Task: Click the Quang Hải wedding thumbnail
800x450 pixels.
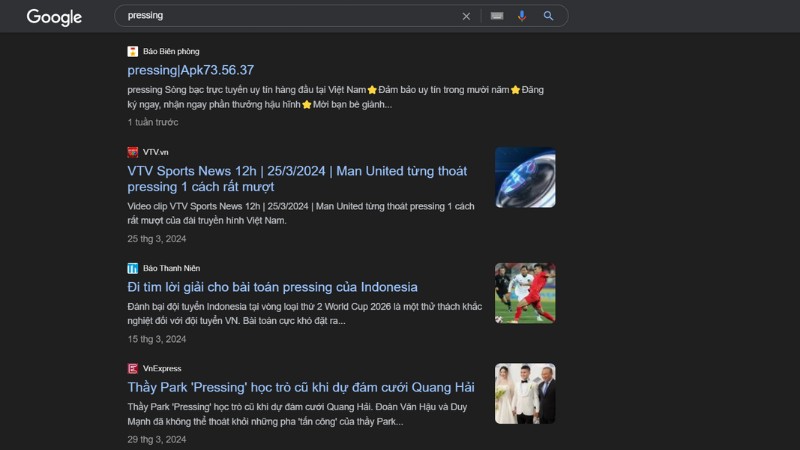Action: (x=525, y=393)
